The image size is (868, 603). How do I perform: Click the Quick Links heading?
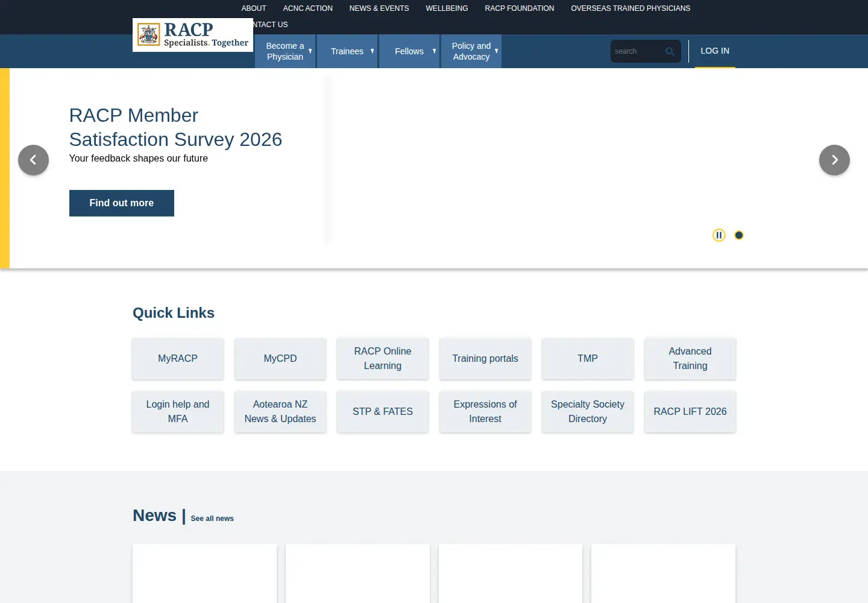pyautogui.click(x=174, y=313)
